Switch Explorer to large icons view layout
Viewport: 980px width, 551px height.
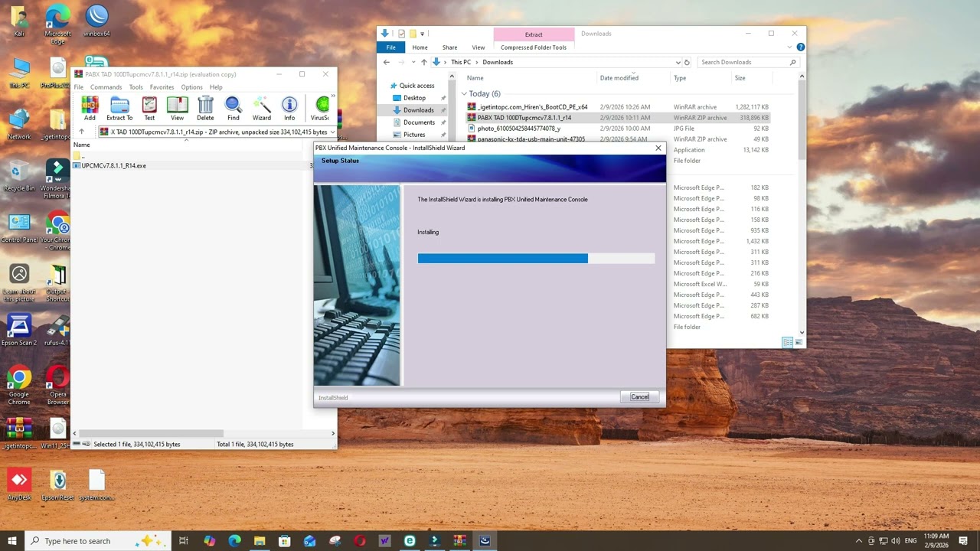pos(798,342)
